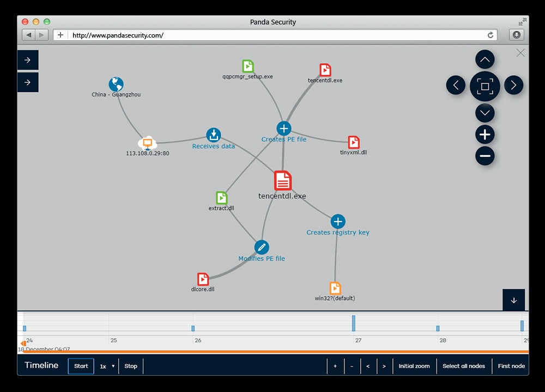Viewport: 545px width, 392px height.
Task: Select the Creates PE file plus node
Action: (x=284, y=128)
